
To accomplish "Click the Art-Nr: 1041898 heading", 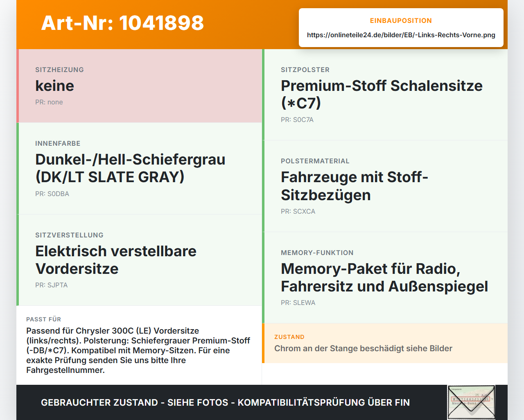I will coord(122,23).
